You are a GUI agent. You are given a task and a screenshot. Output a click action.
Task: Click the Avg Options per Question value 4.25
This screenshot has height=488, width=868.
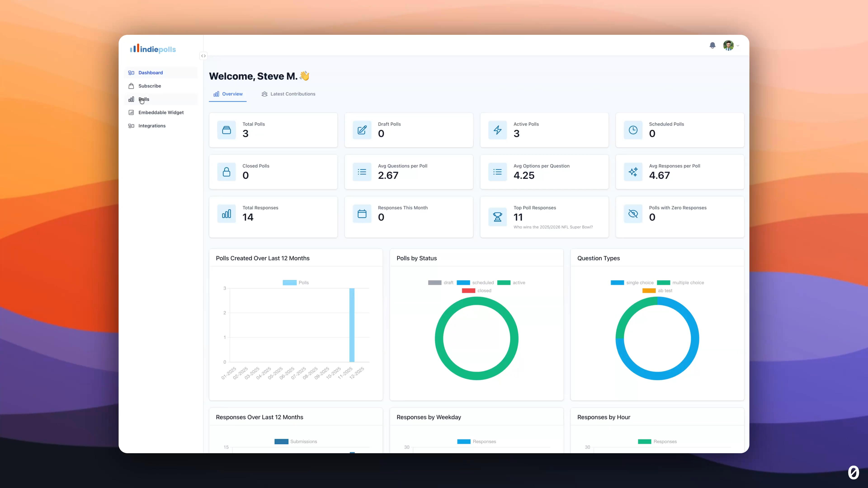pos(524,176)
